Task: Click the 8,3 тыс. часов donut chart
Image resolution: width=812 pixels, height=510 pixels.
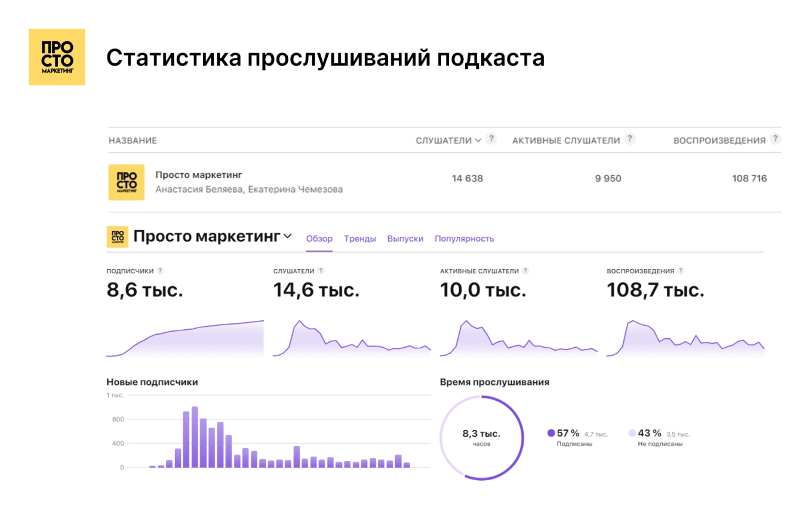Action: (481, 438)
